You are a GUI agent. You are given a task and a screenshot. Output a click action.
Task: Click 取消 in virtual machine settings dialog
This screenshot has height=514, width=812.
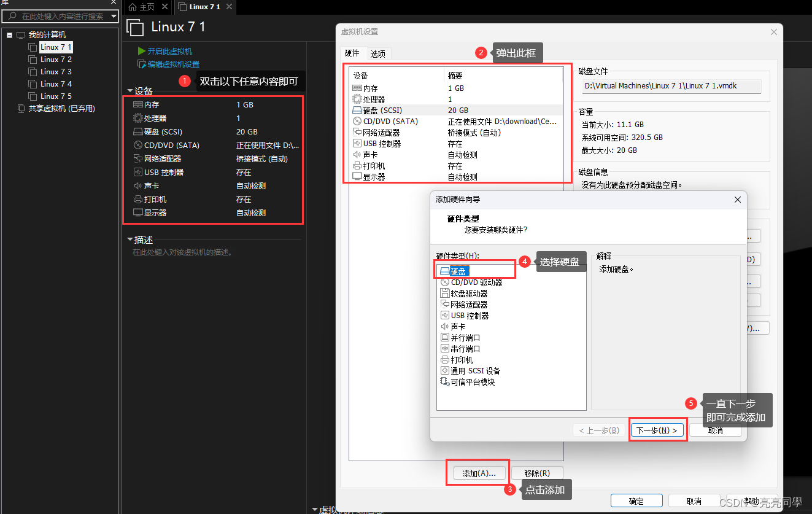[694, 501]
